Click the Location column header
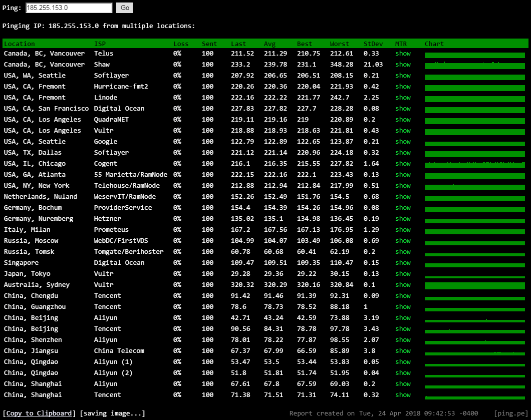Screen dimensions: 531x420 pyautogui.click(x=20, y=44)
